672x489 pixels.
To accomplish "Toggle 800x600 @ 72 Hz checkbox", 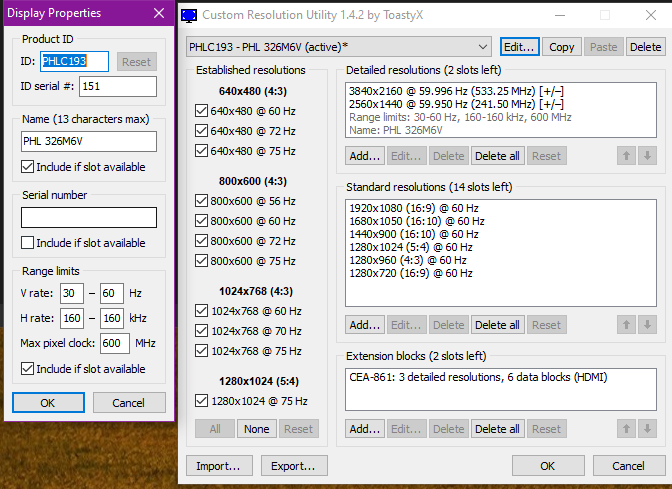I will pos(201,241).
